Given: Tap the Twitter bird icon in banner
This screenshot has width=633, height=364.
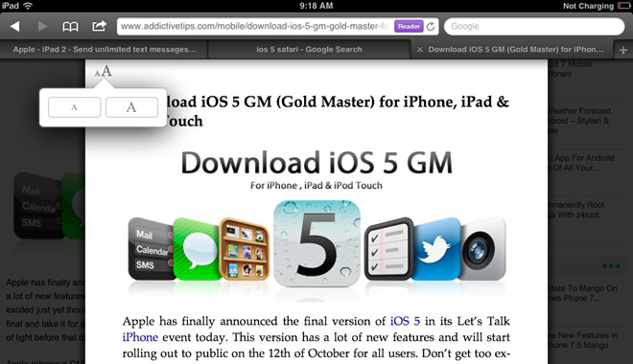Looking at the screenshot, I should coord(435,249).
